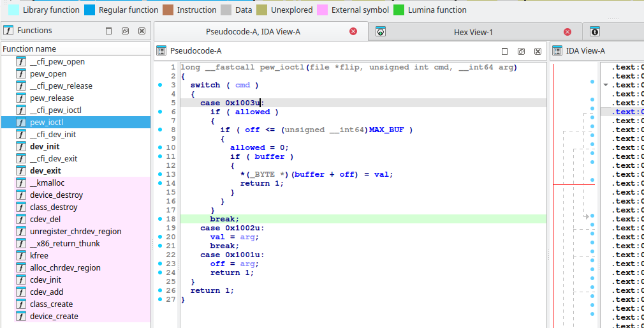
Task: Toggle breakpoint dot on line 3
Action: [x=160, y=85]
